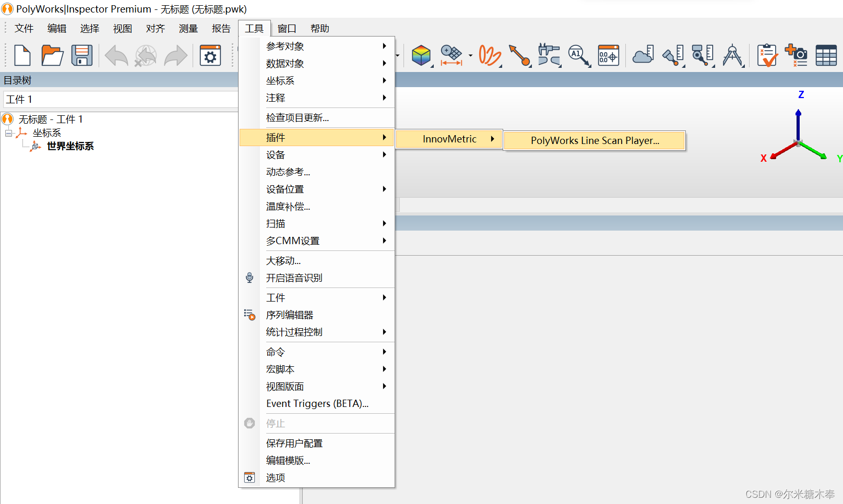Click the compass divider icon
Viewport: 843px width, 504px height.
(733, 55)
